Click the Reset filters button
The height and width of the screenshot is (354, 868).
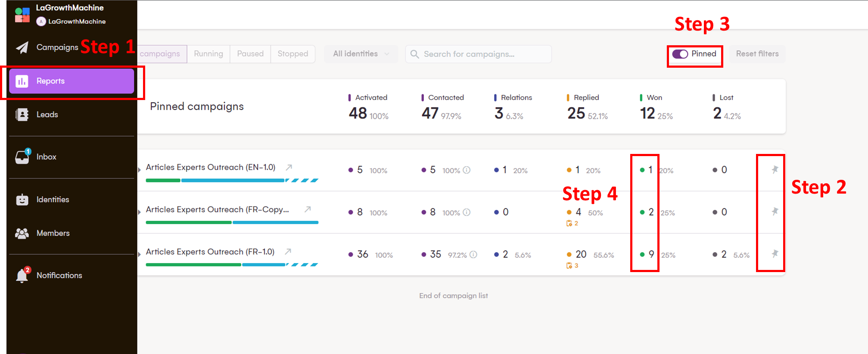pos(757,54)
